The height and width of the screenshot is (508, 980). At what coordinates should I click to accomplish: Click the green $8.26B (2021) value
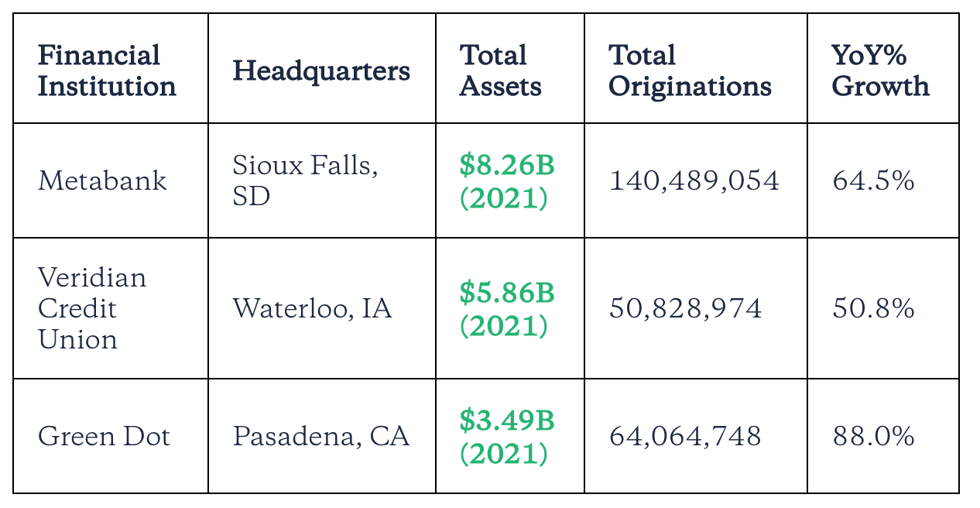tap(507, 181)
